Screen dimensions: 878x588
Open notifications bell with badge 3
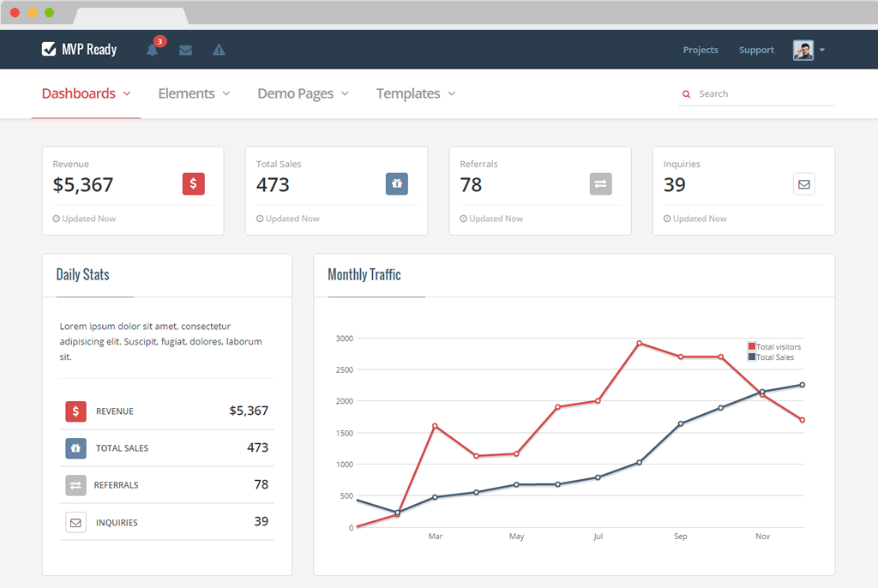pyautogui.click(x=153, y=49)
